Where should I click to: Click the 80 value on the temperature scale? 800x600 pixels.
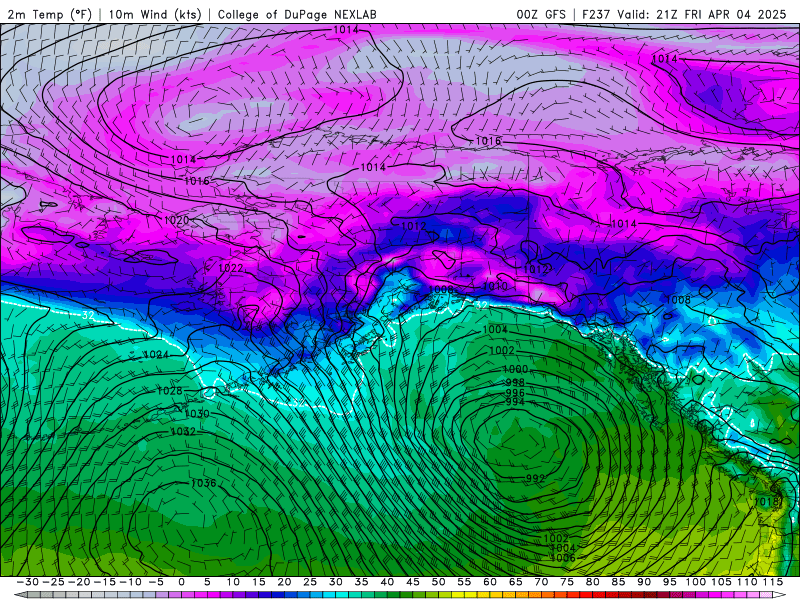click(592, 582)
